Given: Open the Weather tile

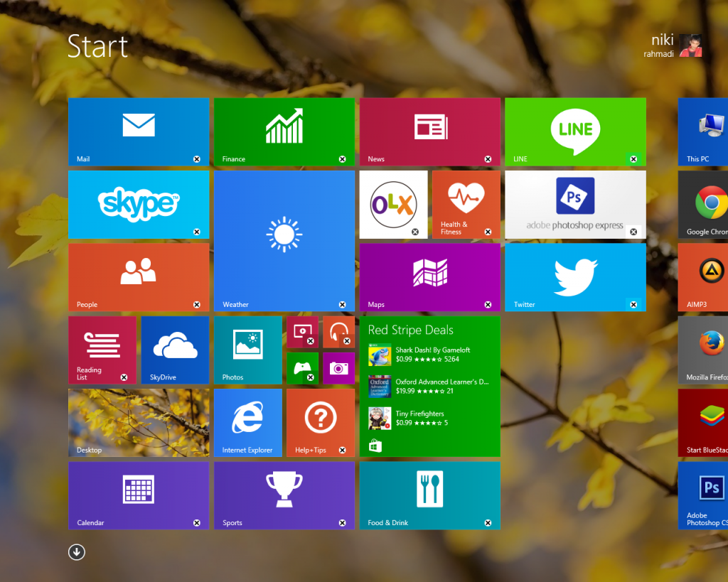Looking at the screenshot, I should pyautogui.click(x=284, y=241).
